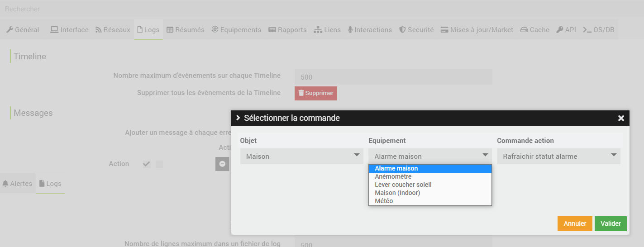The image size is (644, 247).
Task: Collapse the Equipement dropdown
Action: coord(430,157)
